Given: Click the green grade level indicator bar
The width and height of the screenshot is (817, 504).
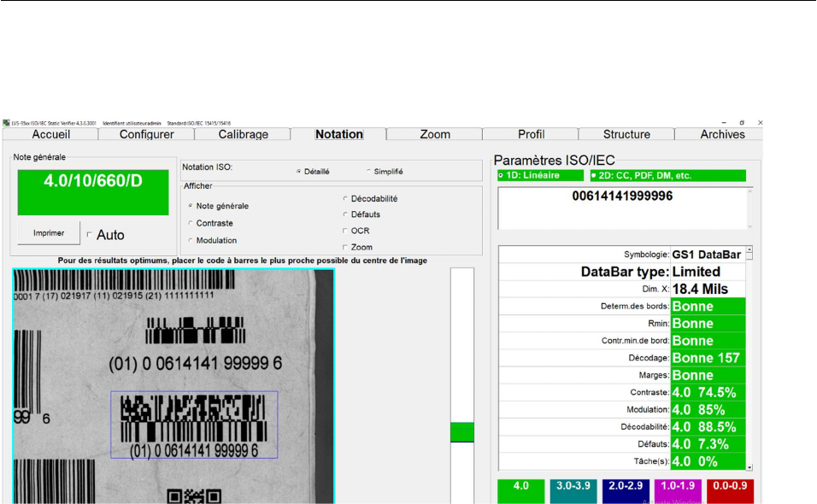Looking at the screenshot, I should click(x=462, y=432).
